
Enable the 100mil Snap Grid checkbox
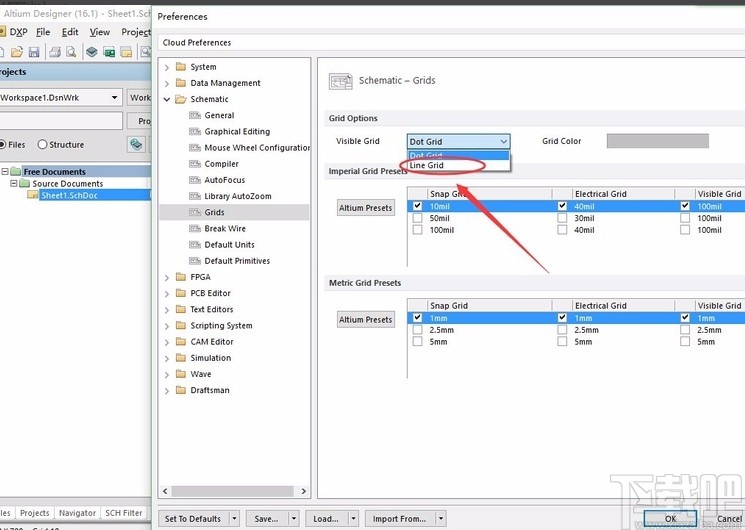tap(417, 230)
